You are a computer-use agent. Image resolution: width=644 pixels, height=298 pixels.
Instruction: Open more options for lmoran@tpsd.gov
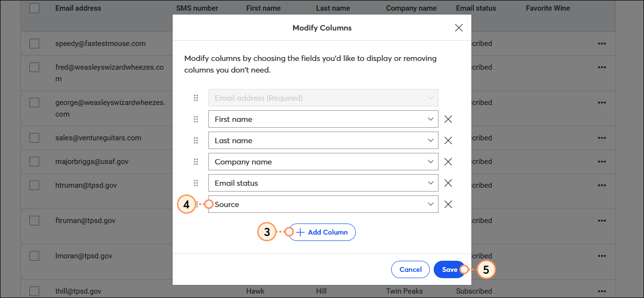[602, 255]
